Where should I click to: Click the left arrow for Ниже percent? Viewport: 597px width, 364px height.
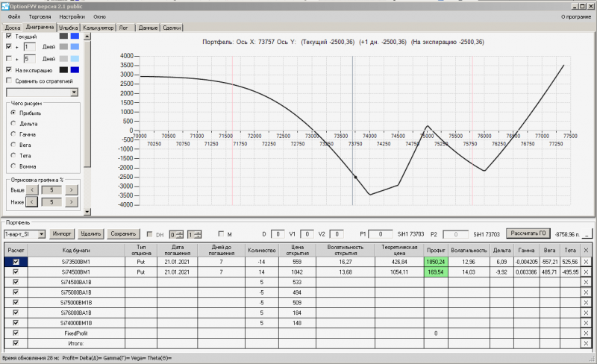(32, 202)
